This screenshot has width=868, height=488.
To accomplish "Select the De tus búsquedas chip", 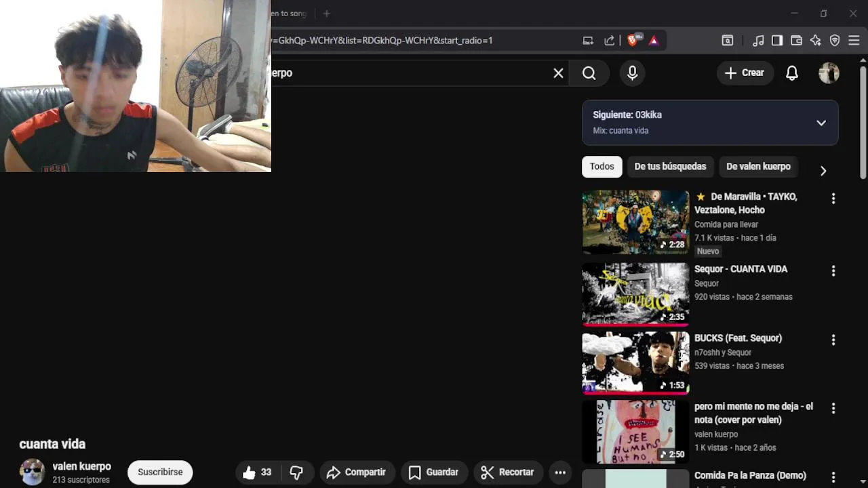I will click(x=670, y=167).
